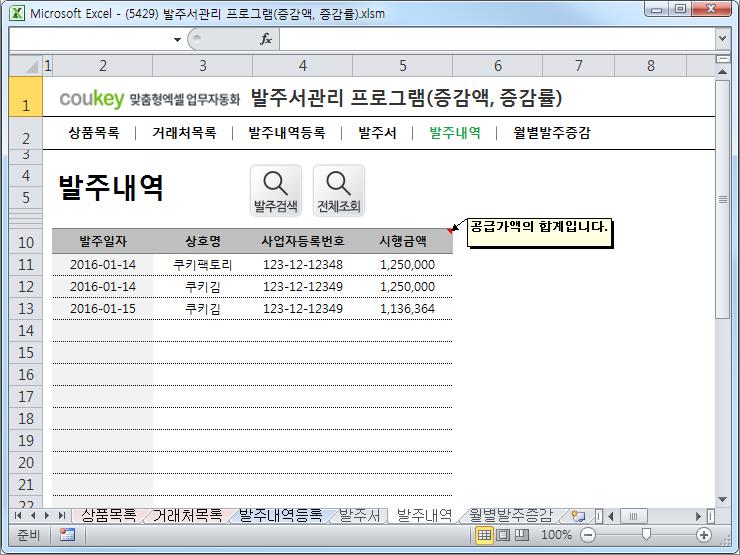
Task: Switch to the 발주서 sheet tab
Action: click(x=359, y=515)
